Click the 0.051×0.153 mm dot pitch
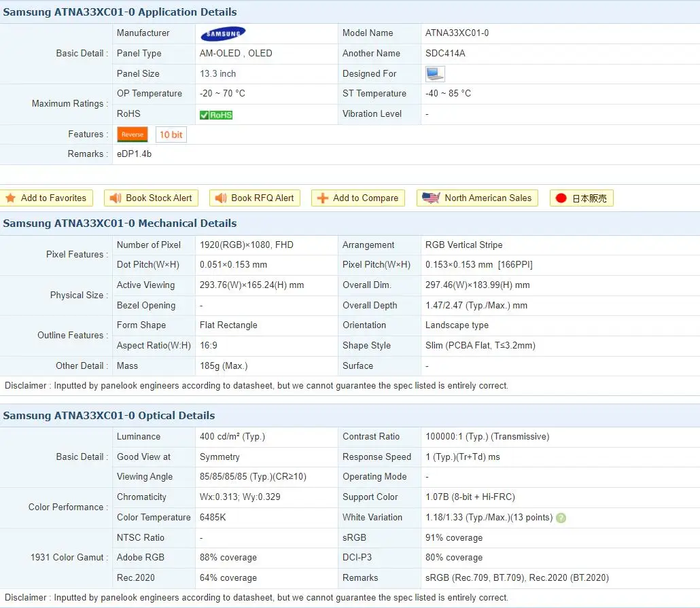Screen dimensions: 700x608 tap(233, 265)
